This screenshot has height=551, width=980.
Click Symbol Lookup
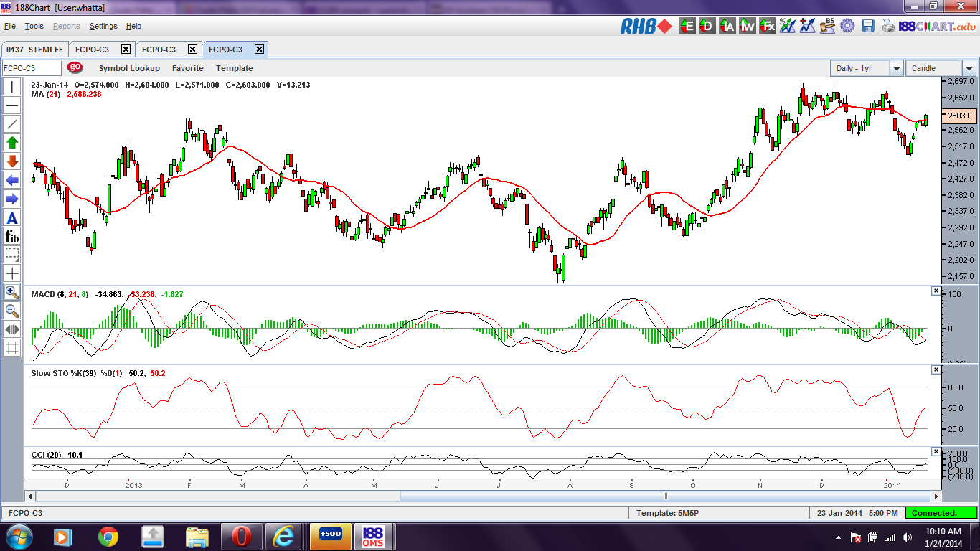129,68
